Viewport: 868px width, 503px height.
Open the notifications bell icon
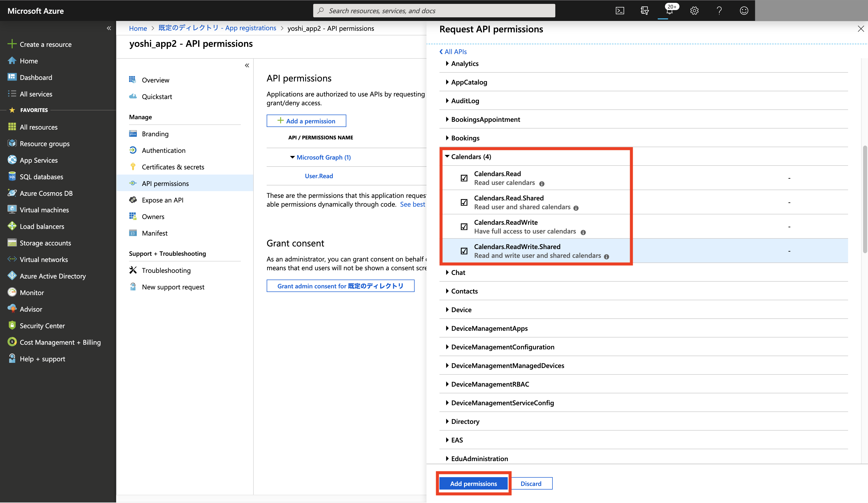pos(669,11)
